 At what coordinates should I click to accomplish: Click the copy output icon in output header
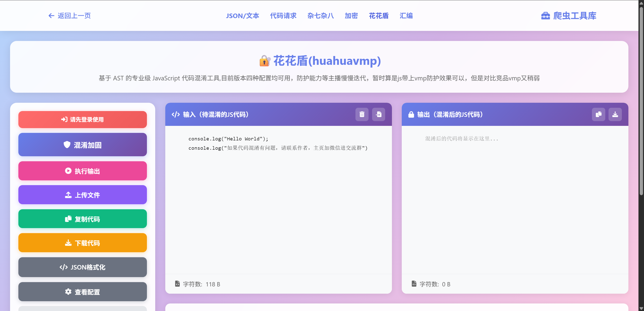[598, 114]
